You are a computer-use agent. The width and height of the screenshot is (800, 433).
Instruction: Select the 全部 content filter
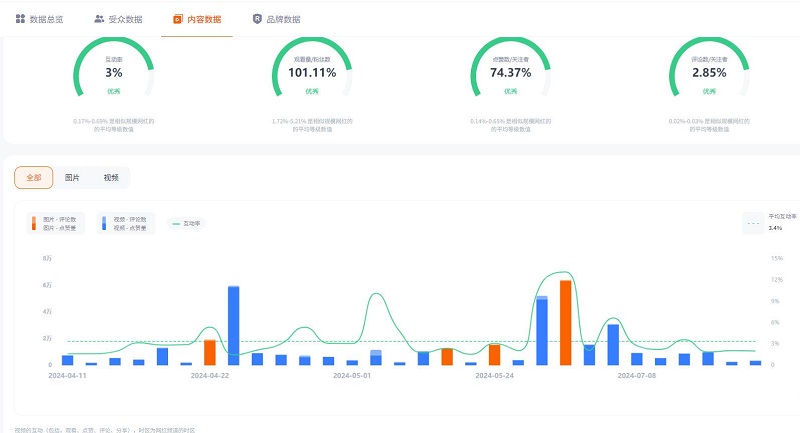(x=33, y=177)
